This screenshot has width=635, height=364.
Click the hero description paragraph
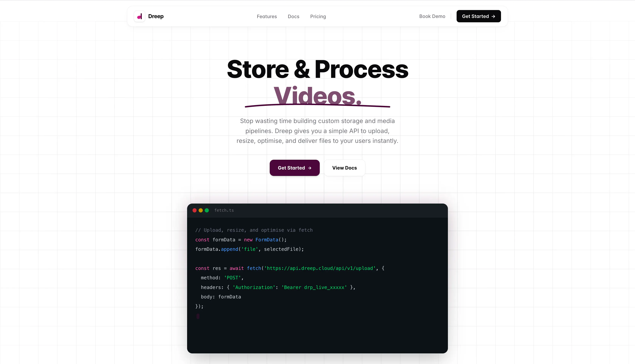click(x=317, y=131)
